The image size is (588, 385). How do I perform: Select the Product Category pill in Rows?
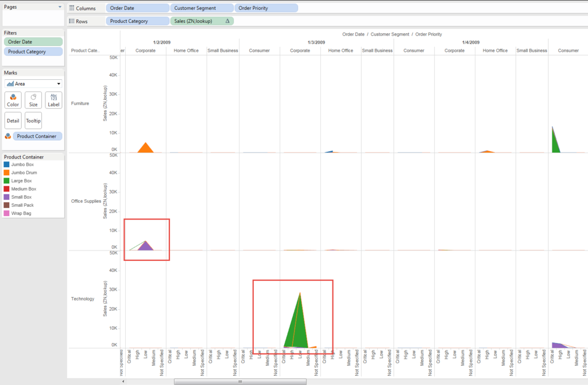tap(137, 21)
